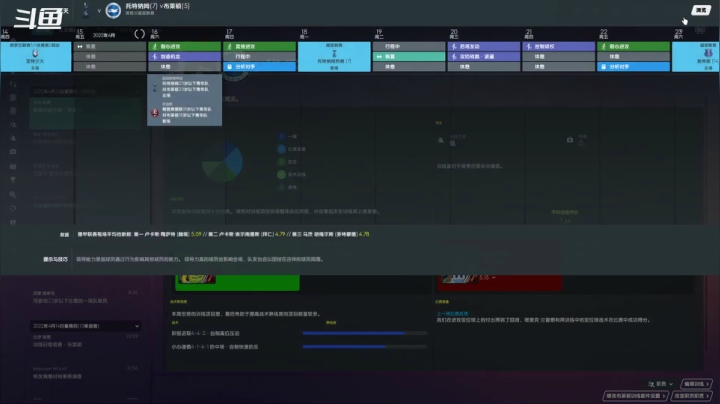
Task: Open the 上一场比赛反馈 link
Action: (x=452, y=314)
